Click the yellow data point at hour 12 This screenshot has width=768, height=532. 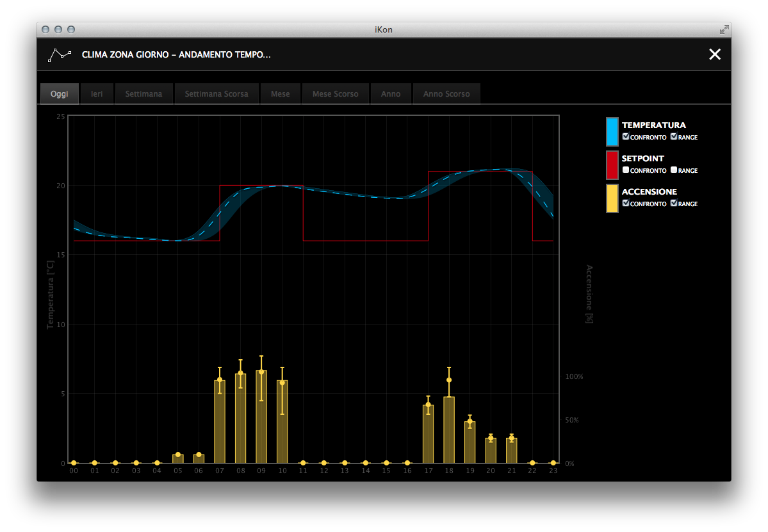323,463
